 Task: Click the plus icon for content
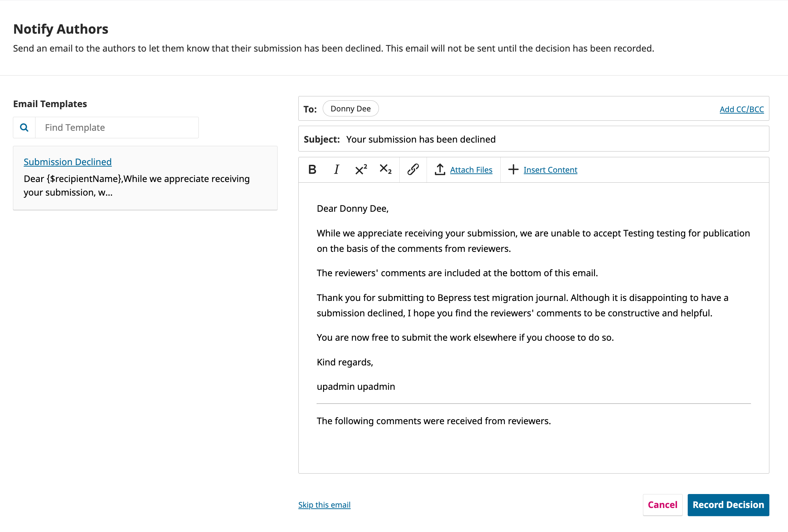click(513, 169)
